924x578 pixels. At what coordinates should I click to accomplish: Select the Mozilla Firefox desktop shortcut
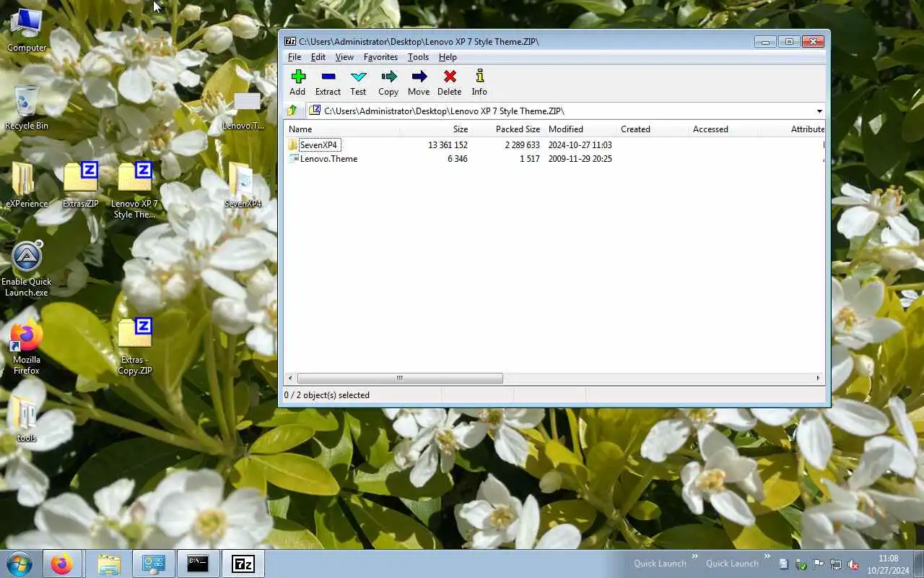pos(27,347)
